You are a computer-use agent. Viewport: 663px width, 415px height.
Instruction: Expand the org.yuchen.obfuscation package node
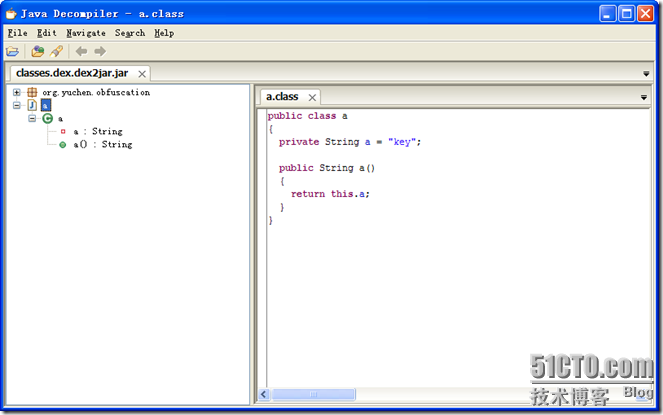[x=16, y=92]
